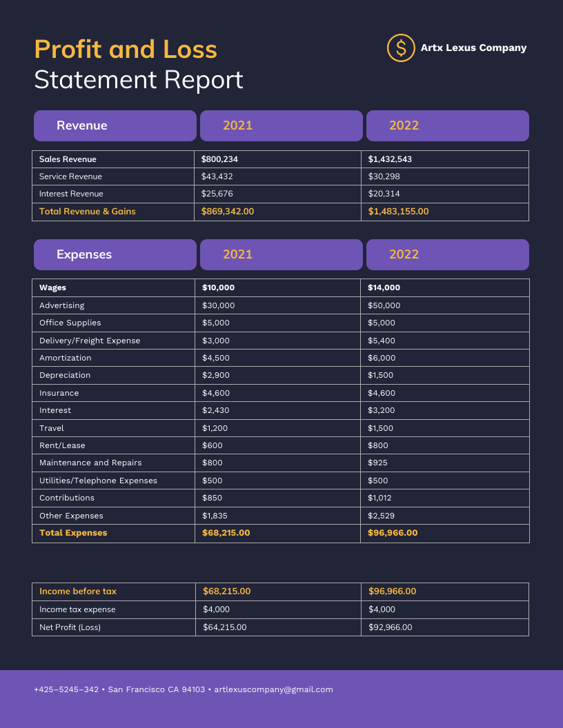563x728 pixels.
Task: Click the Total Revenue & Gains label
Action: (x=88, y=211)
